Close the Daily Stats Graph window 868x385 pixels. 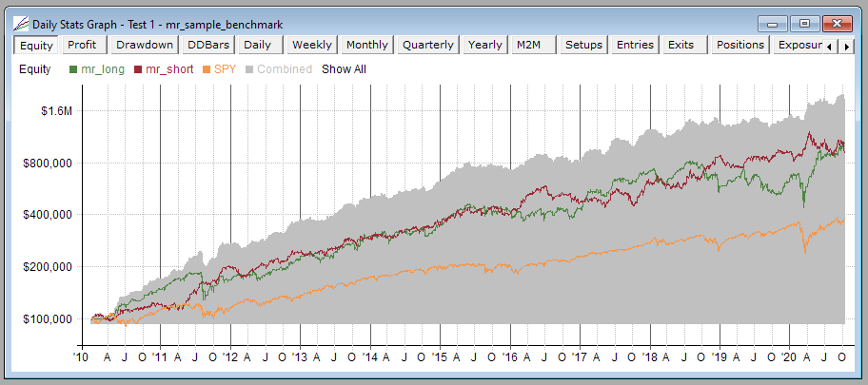pos(837,23)
